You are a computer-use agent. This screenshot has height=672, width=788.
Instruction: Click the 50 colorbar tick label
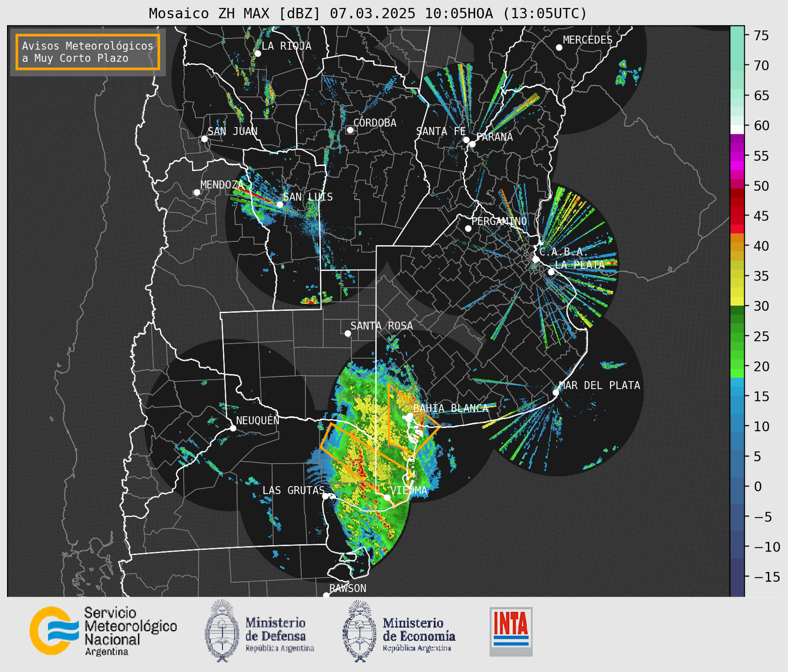pyautogui.click(x=761, y=186)
